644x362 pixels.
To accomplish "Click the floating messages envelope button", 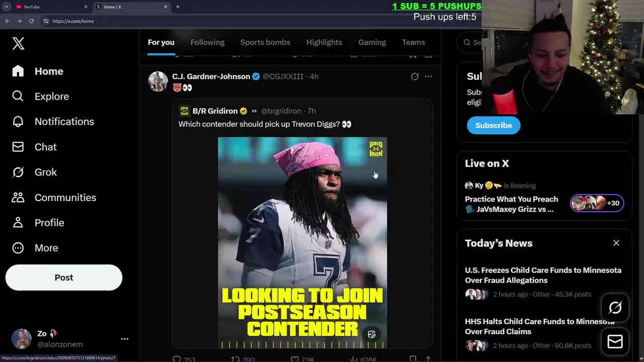I will tap(615, 342).
